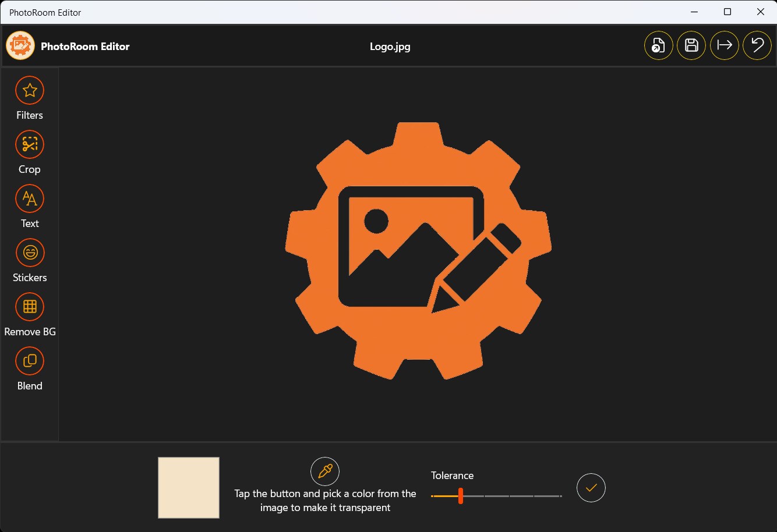Click the Tolerance slider track
This screenshot has height=532, width=777.
(496, 496)
